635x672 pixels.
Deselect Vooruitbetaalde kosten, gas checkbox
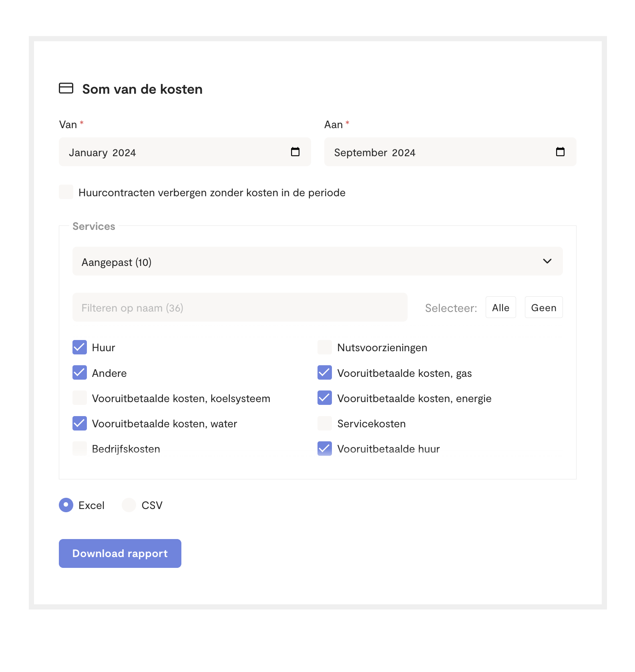pos(325,372)
